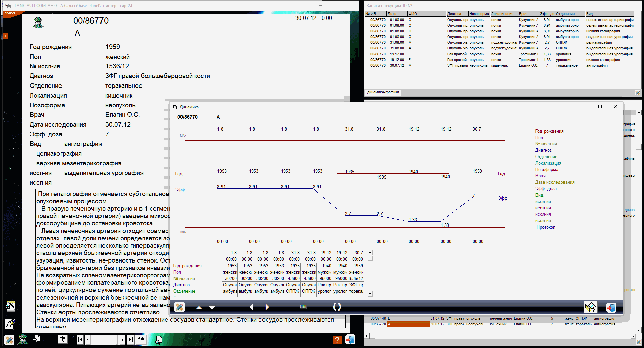Click the refresh arrows in Динамика toolbar
Image resolution: width=644 pixels, height=348 pixels.
pyautogui.click(x=337, y=307)
